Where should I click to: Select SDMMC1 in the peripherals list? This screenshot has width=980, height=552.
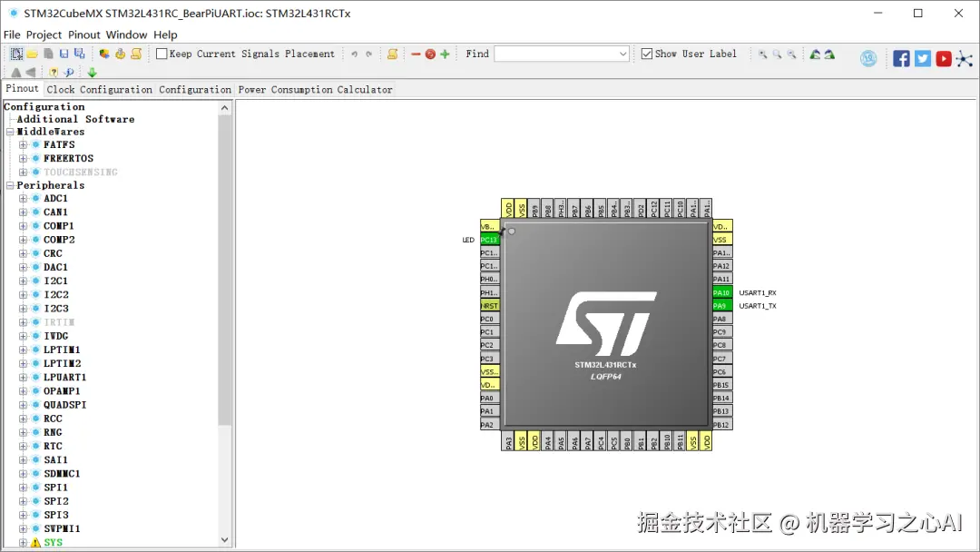62,474
